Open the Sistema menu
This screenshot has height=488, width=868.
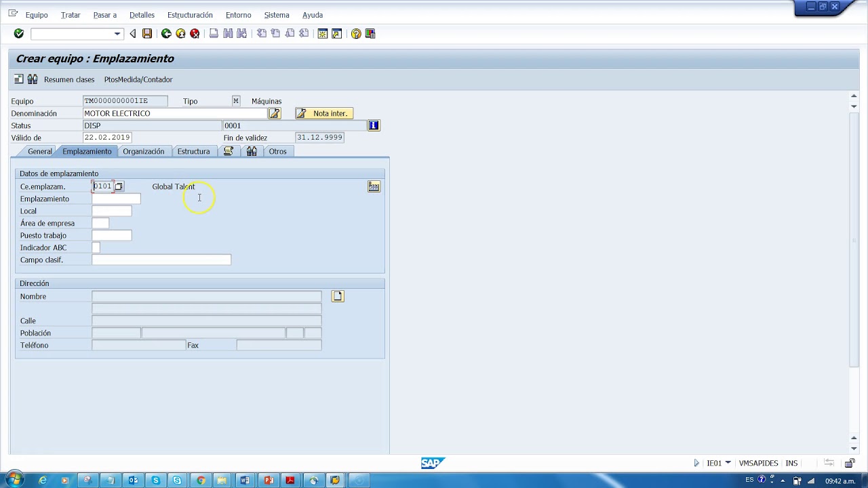point(277,15)
